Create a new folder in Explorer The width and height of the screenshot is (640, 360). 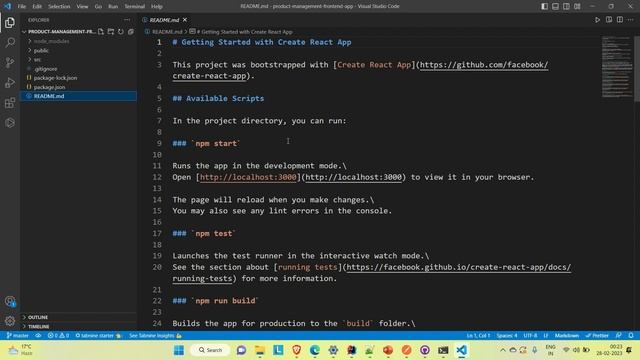(111, 31)
